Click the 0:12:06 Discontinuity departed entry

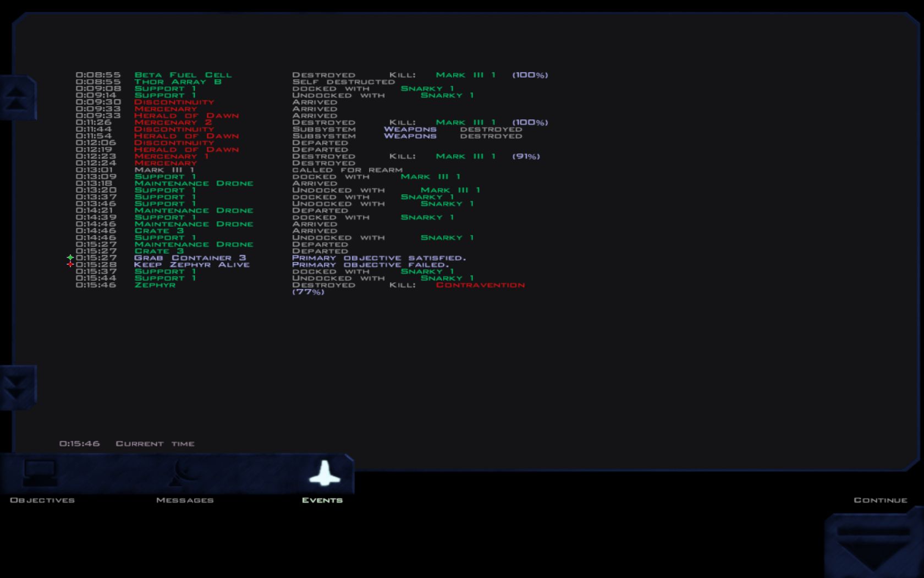pos(174,143)
